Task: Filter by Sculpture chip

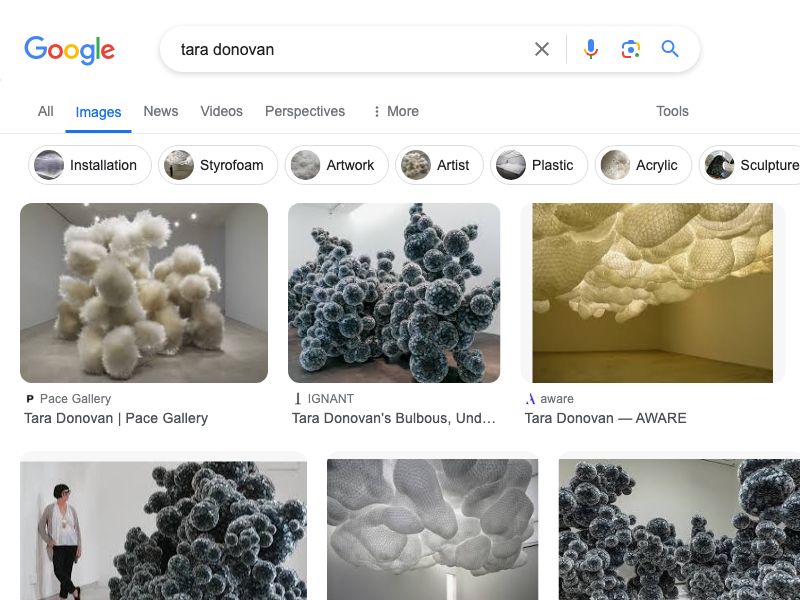Action: 749,165
